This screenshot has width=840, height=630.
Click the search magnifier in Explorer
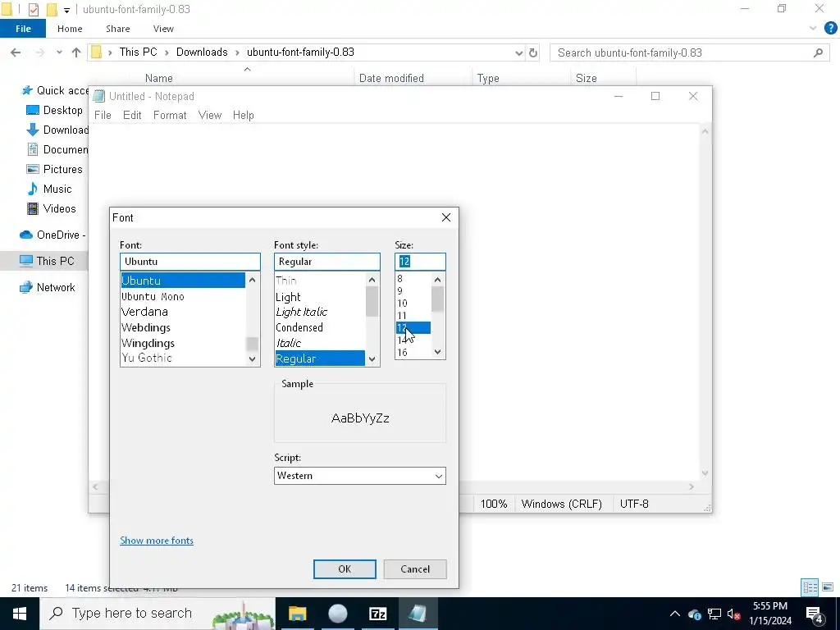(818, 52)
